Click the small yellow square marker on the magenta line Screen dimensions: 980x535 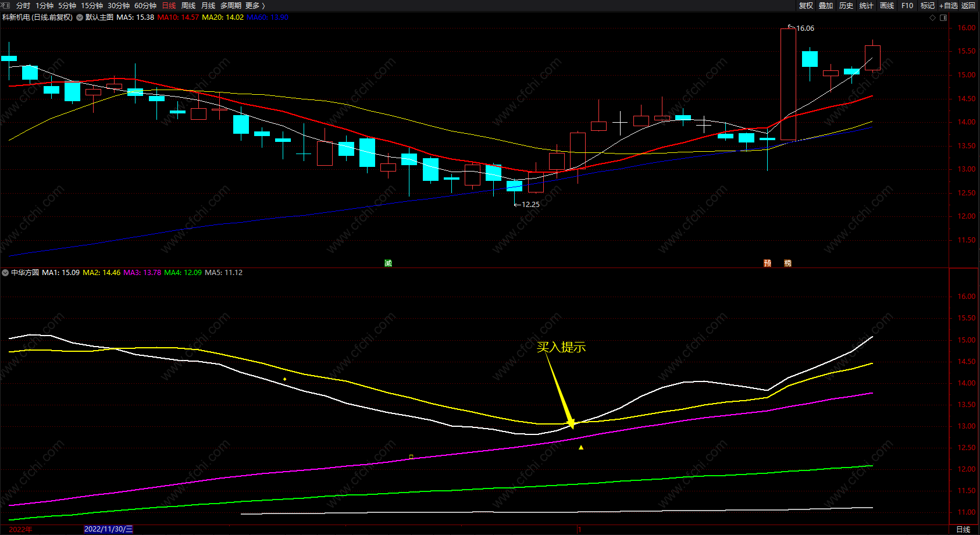(x=411, y=457)
